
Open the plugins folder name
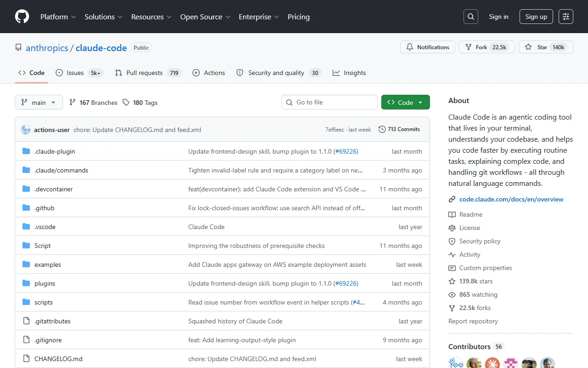pos(45,283)
